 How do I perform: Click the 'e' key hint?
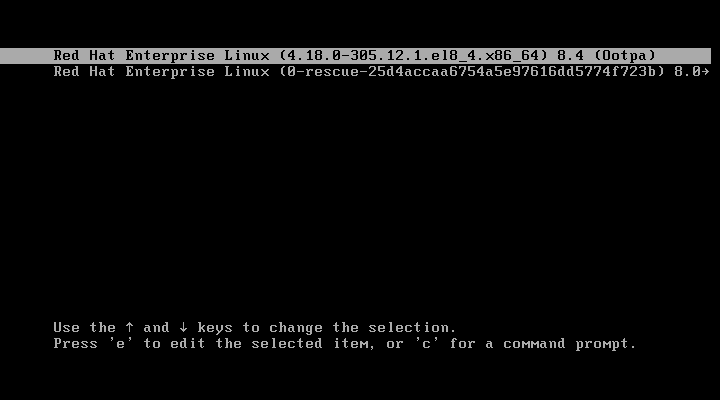point(120,344)
